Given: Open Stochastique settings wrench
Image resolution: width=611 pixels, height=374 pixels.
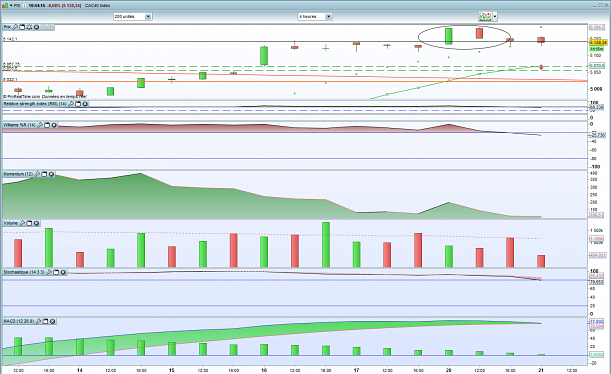Looking at the screenshot, I should (49, 272).
